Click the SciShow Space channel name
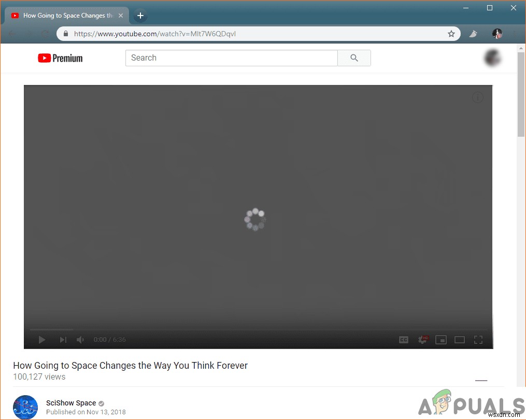The image size is (526, 420). [71, 403]
